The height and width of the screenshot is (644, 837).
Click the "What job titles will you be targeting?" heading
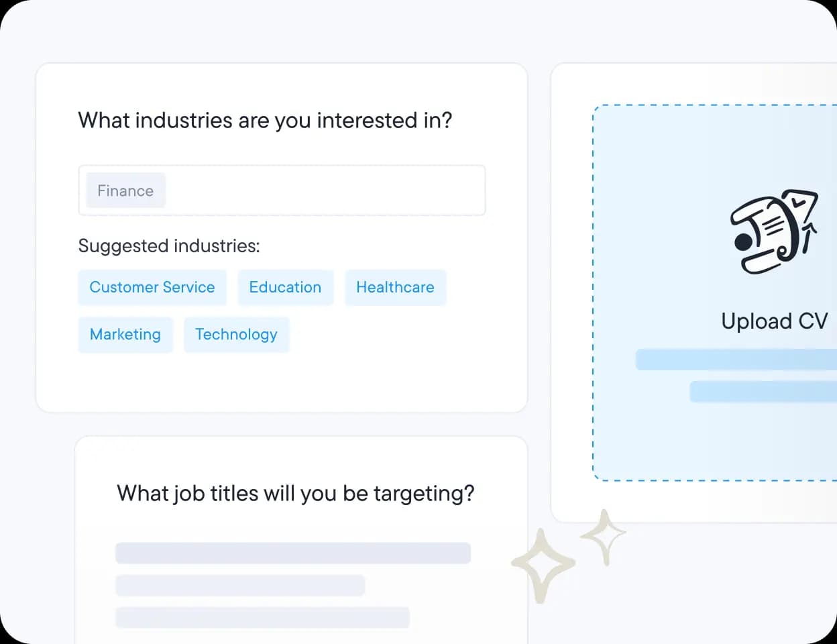click(295, 494)
